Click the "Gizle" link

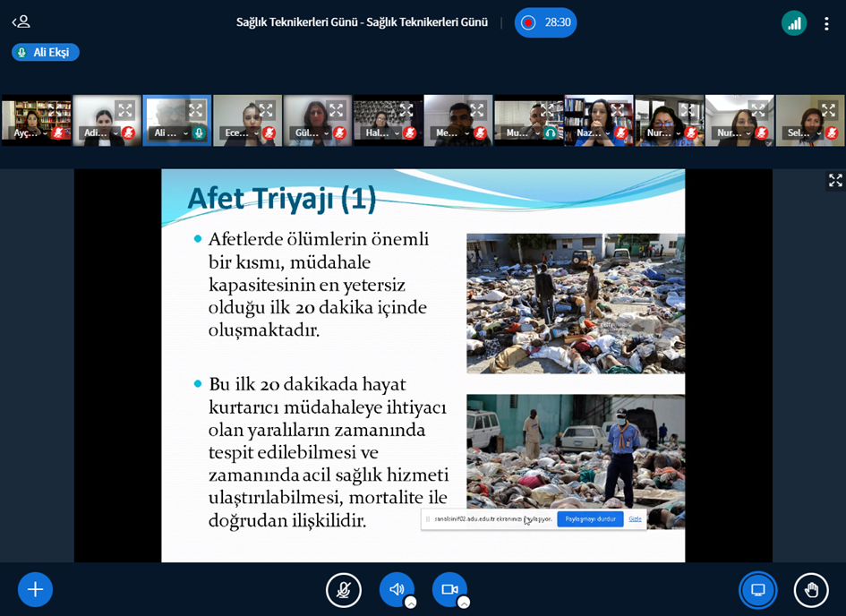[x=635, y=519]
